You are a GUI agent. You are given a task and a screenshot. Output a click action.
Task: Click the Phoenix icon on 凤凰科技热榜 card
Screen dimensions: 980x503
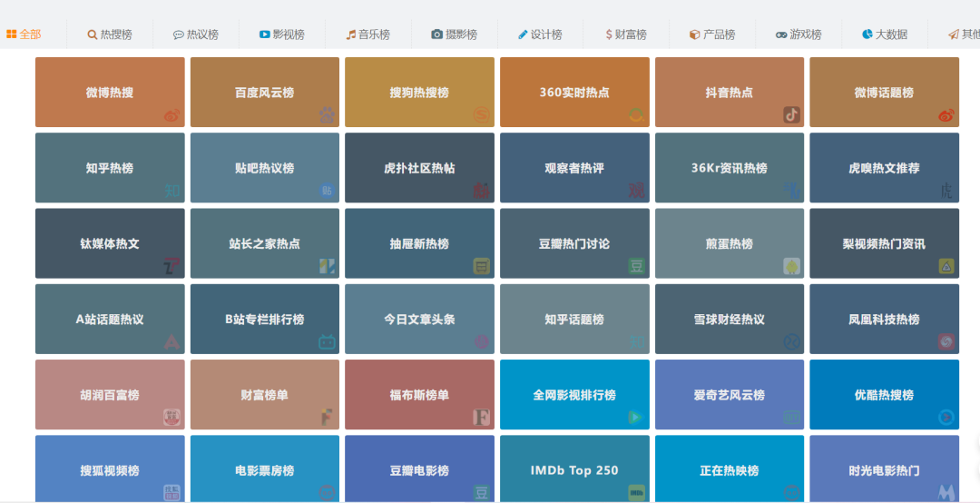(946, 342)
